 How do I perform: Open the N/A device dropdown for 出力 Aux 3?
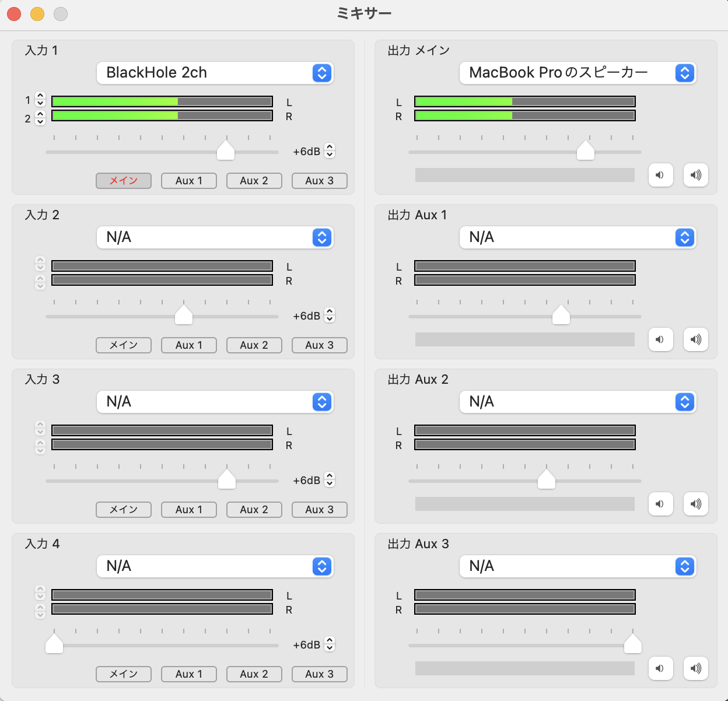tap(577, 566)
